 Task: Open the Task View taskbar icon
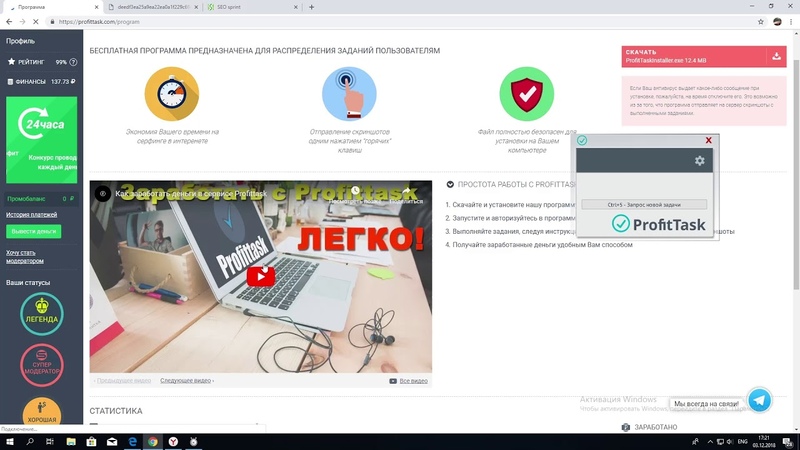pyautogui.click(x=50, y=442)
